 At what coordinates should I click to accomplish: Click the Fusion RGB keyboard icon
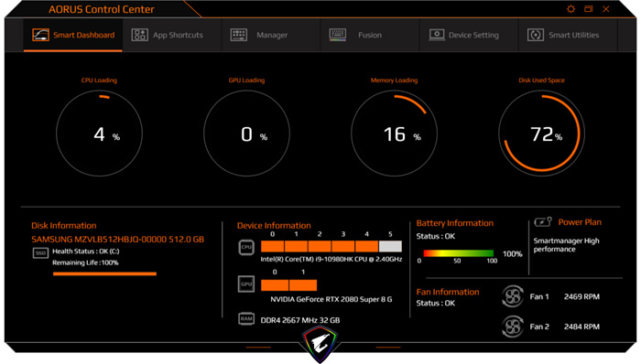point(338,35)
